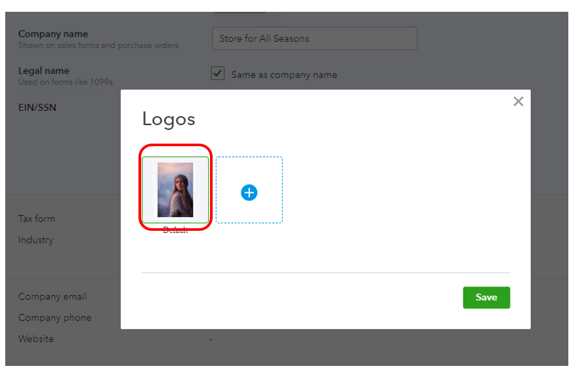The image size is (588, 381).
Task: Focus the Store for All Seasons name field
Action: (x=314, y=38)
